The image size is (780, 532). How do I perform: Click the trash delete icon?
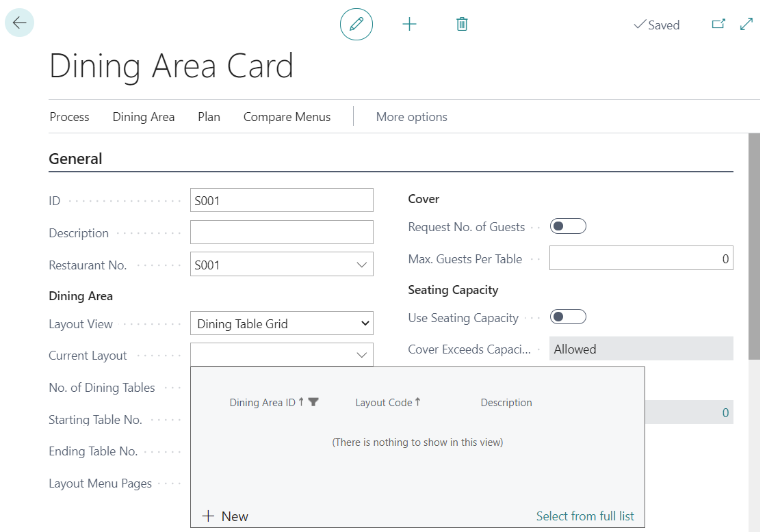pos(462,25)
